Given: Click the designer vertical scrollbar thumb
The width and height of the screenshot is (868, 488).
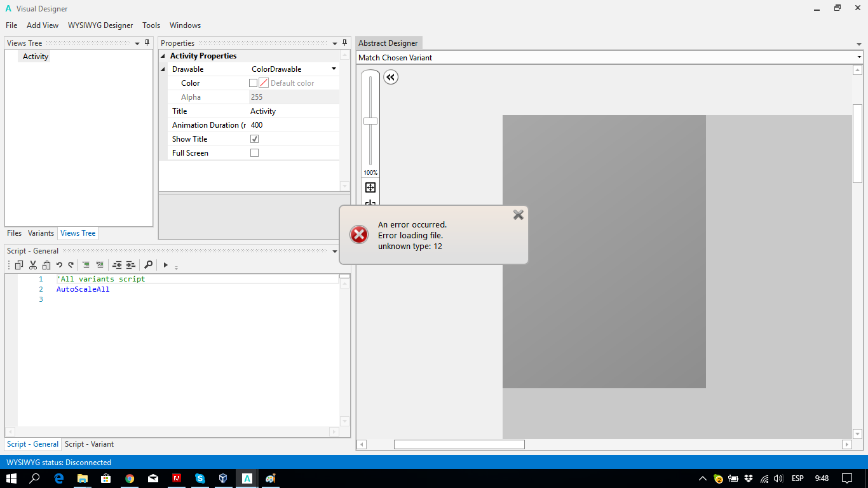Looking at the screenshot, I should [857, 144].
